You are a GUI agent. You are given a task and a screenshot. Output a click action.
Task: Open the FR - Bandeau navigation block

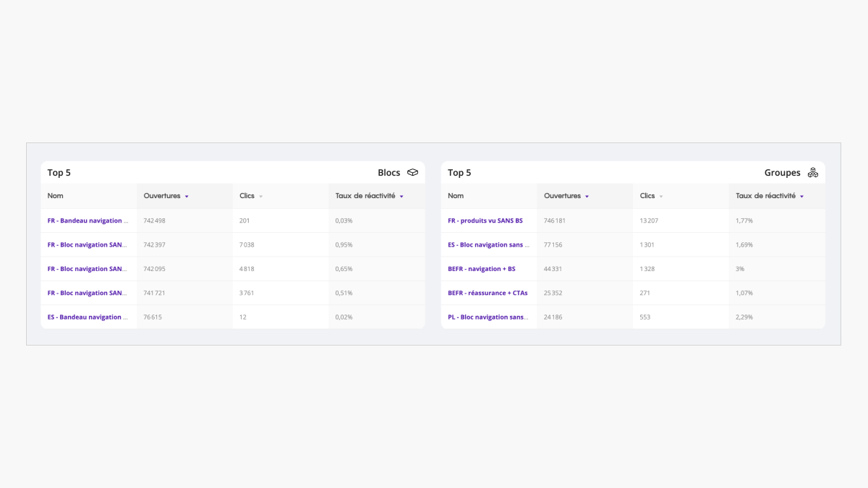pos(88,221)
